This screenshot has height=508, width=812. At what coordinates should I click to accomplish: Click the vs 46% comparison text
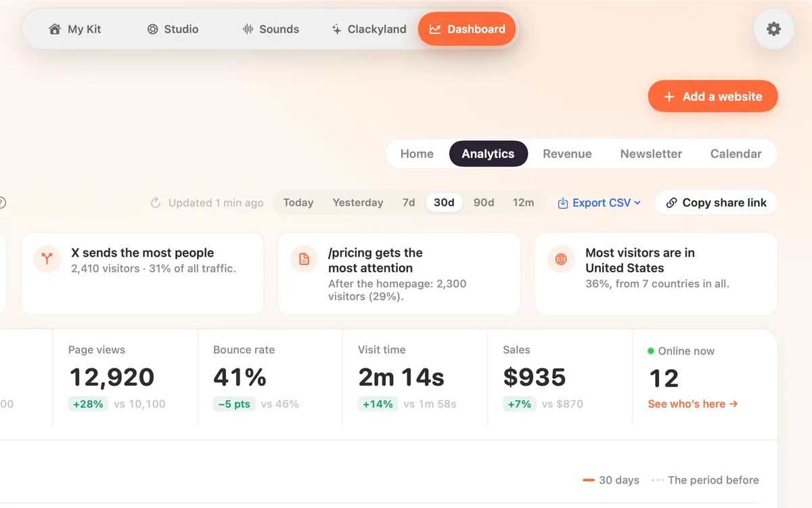click(280, 404)
